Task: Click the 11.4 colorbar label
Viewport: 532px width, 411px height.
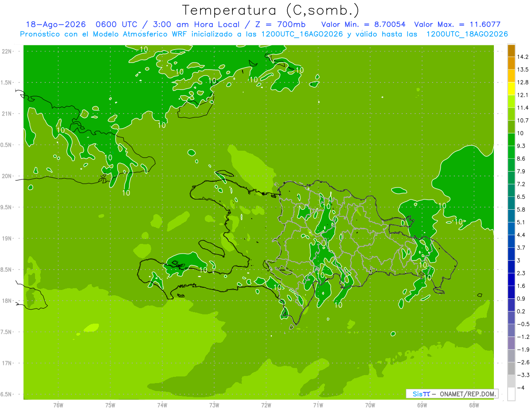Action: pos(522,108)
